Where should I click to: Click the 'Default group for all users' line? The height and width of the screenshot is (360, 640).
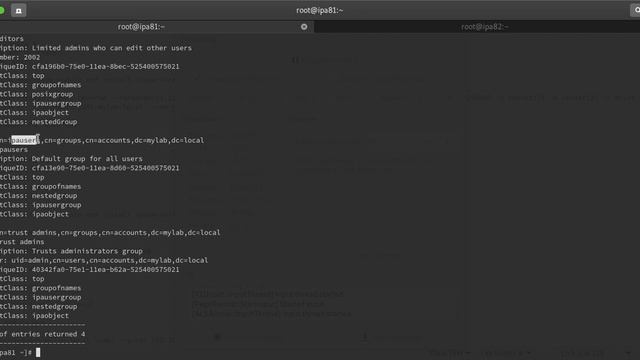tap(71, 158)
